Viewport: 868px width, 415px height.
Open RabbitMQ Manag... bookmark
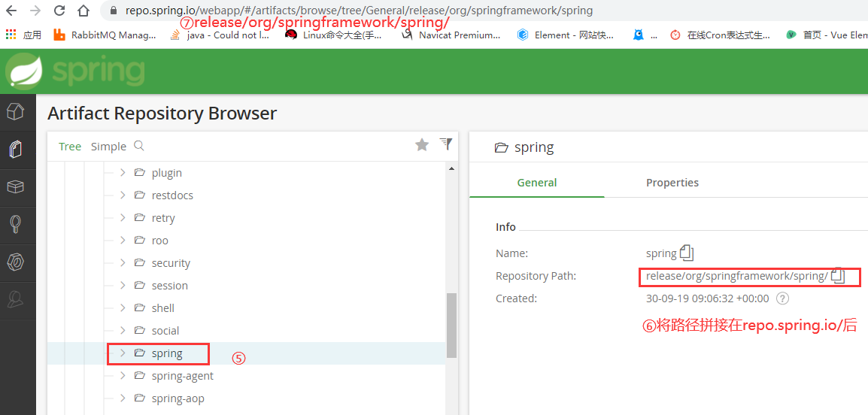coord(105,35)
